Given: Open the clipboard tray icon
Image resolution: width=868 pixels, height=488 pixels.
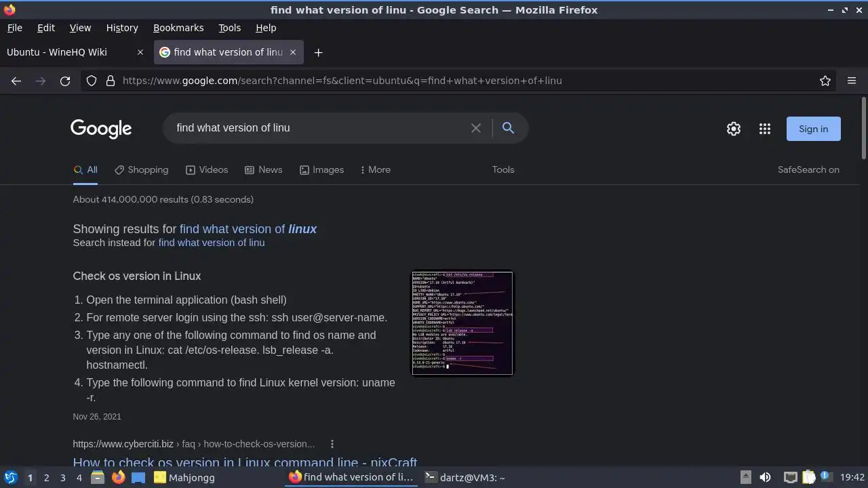Looking at the screenshot, I should 808,477.
